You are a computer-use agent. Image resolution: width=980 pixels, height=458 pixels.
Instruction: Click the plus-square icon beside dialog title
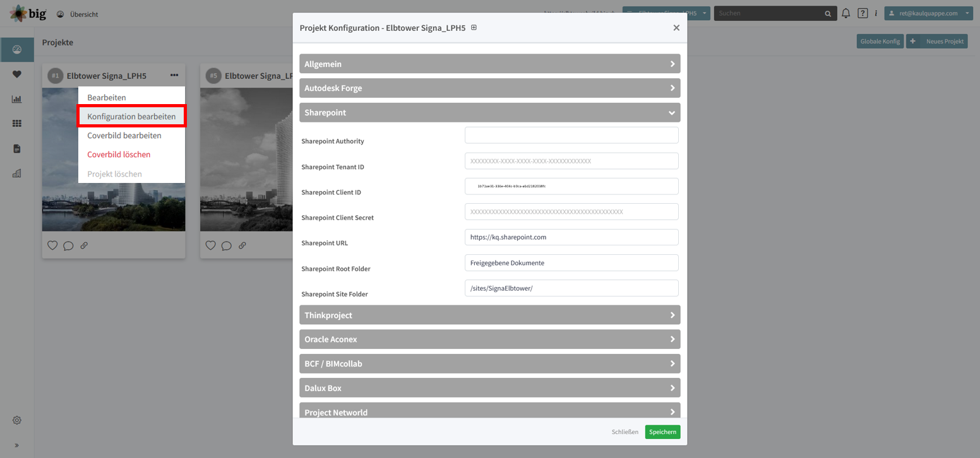click(474, 28)
